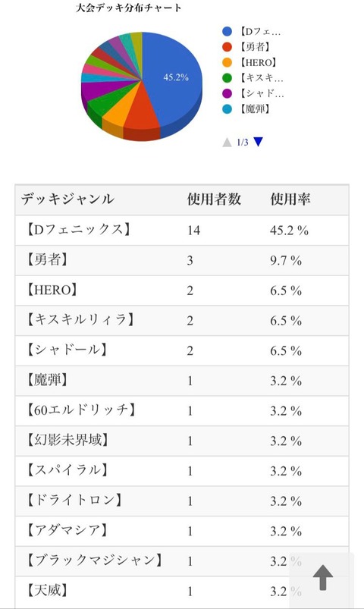This screenshot has height=609, width=364.
Task: Select the 【60エルドリッチ】 row
Action: [182, 410]
